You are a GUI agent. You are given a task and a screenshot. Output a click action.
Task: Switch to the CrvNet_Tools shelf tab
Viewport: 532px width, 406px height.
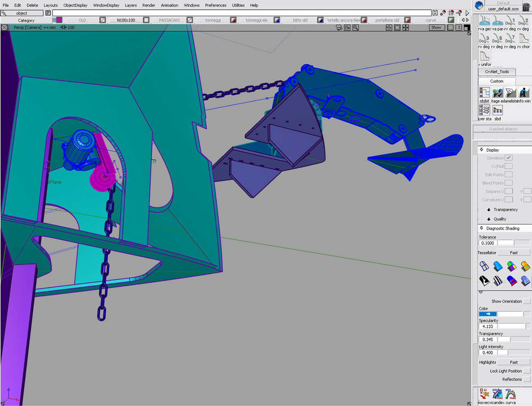click(497, 72)
